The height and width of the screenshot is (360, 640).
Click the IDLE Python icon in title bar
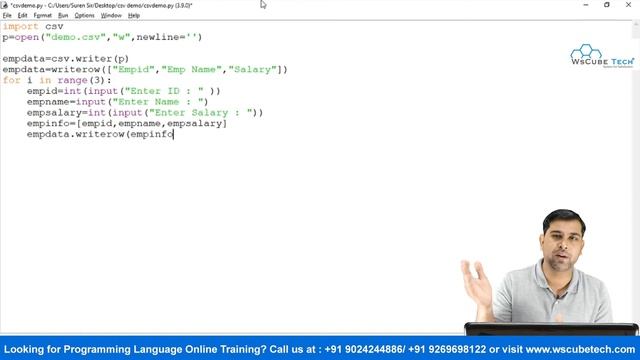click(x=4, y=5)
